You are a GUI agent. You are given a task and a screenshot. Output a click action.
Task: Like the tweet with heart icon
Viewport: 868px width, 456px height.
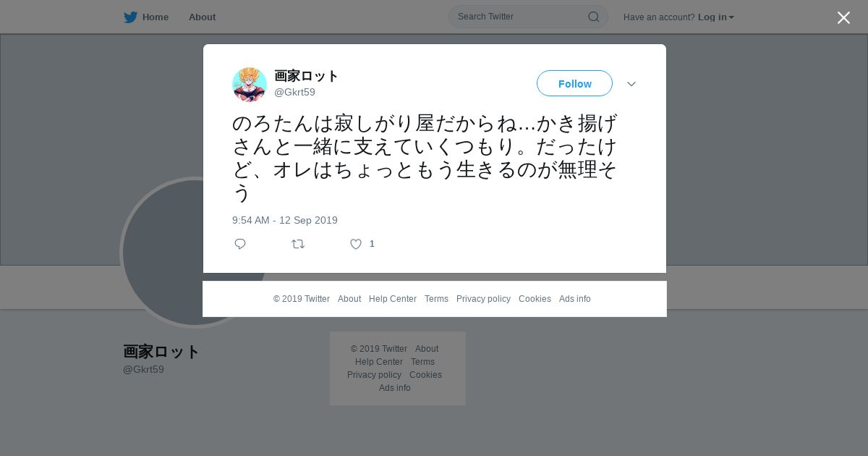pyautogui.click(x=356, y=244)
